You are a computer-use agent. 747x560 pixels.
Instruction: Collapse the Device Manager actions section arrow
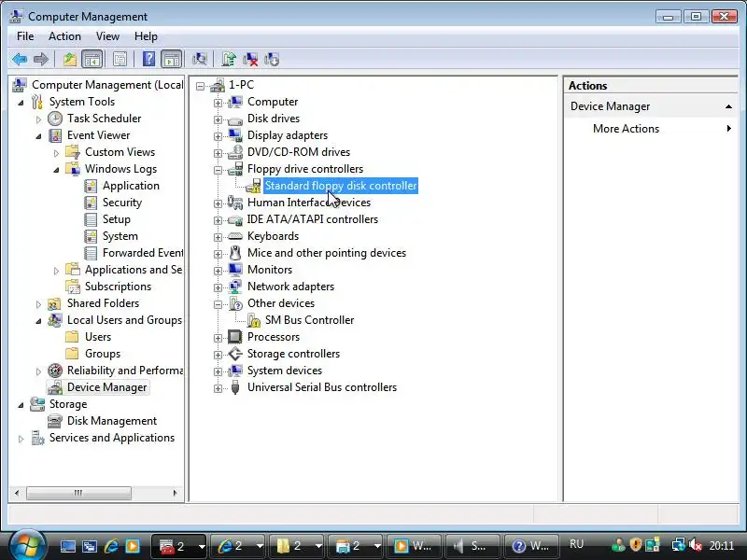[728, 106]
